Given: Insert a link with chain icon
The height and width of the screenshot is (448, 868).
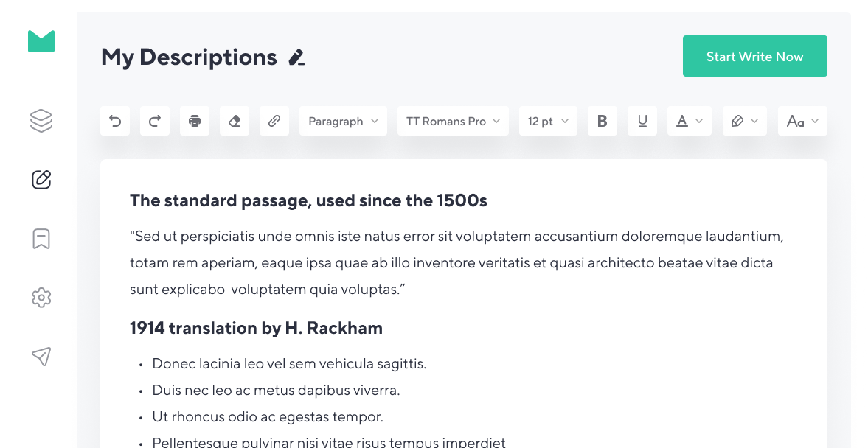Looking at the screenshot, I should click(x=274, y=121).
